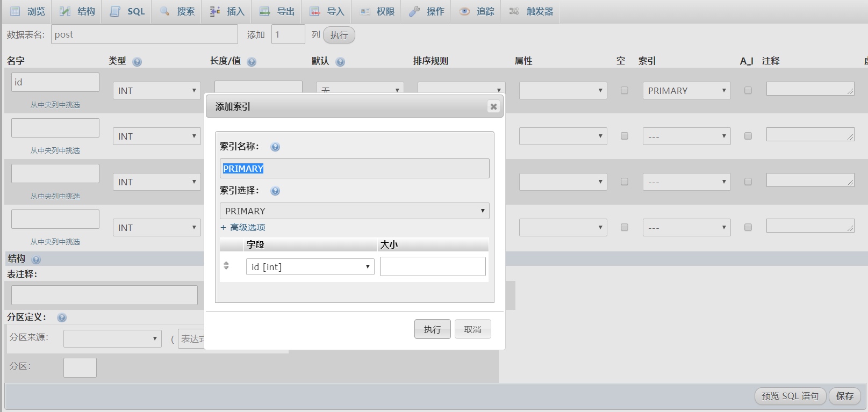868x412 pixels.
Task: Click the Tracking (追踪) eye icon
Action: [464, 11]
